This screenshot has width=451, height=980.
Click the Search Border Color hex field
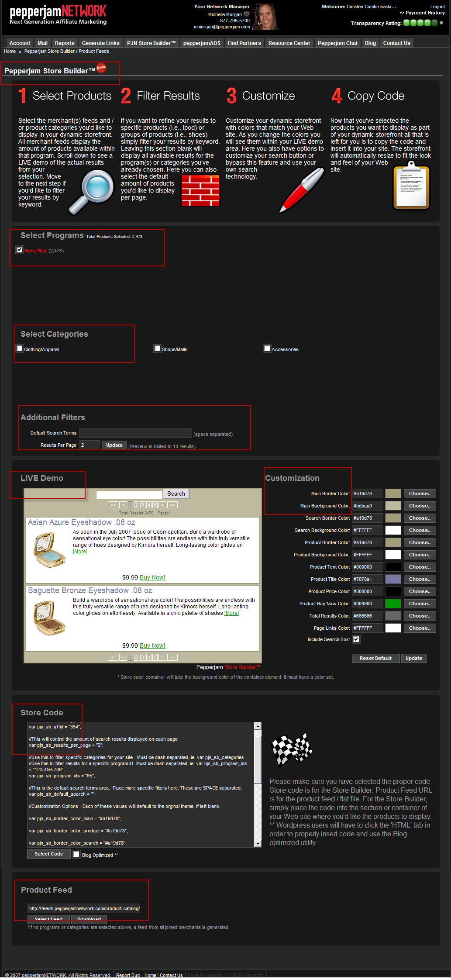click(x=368, y=518)
